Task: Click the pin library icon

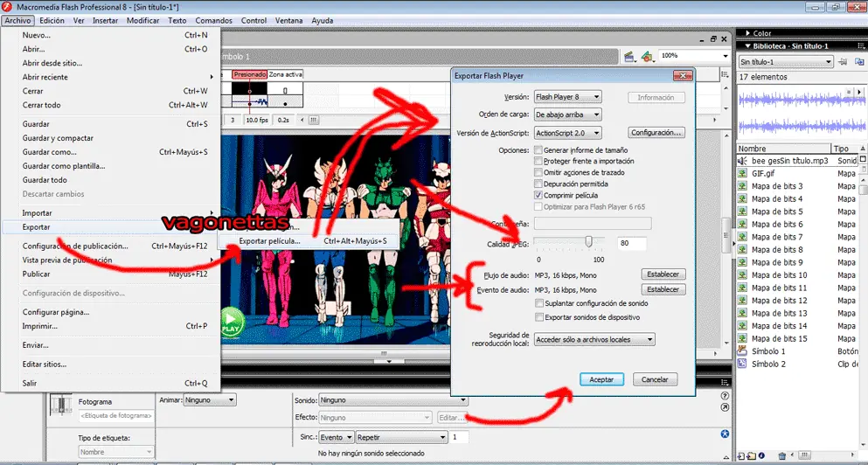Action: pos(844,61)
